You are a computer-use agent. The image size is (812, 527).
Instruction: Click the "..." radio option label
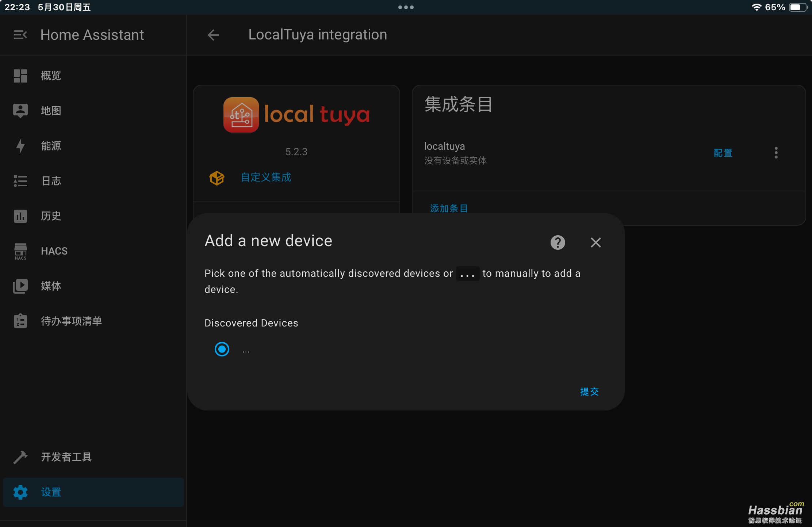(246, 351)
